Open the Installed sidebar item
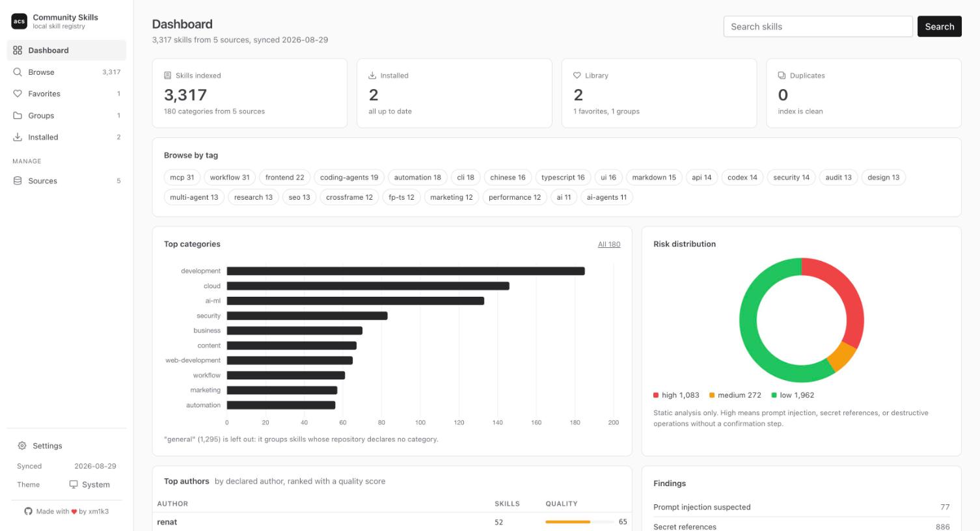 coord(66,137)
